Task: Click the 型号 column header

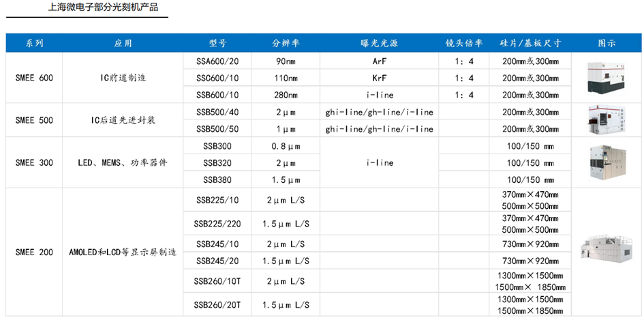Action: coord(217,44)
